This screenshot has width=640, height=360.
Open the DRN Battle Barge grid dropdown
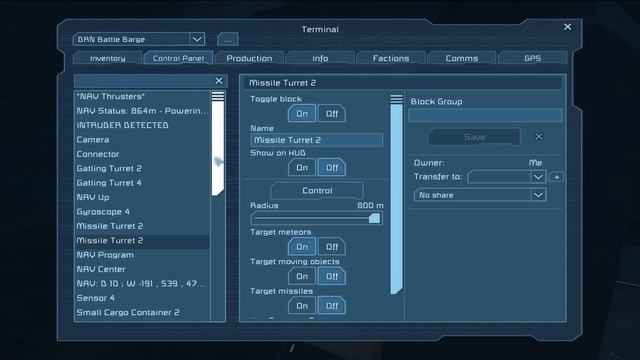point(139,40)
